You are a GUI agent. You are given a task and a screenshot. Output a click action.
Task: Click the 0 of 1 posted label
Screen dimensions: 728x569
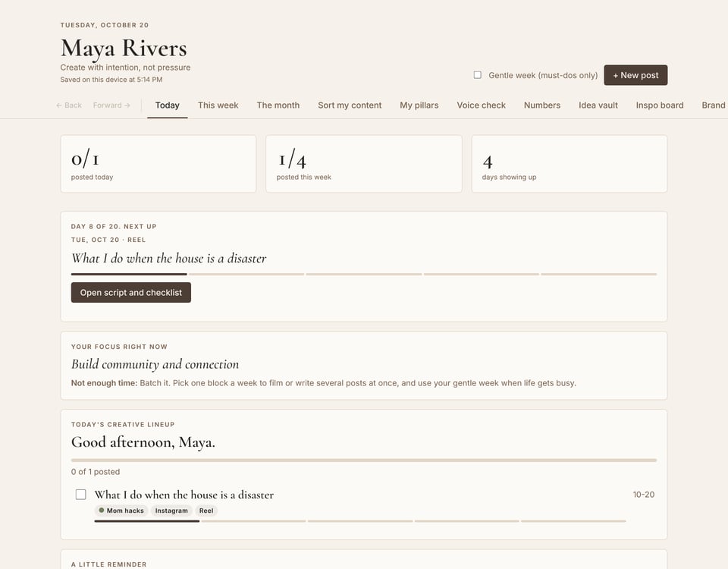point(96,472)
